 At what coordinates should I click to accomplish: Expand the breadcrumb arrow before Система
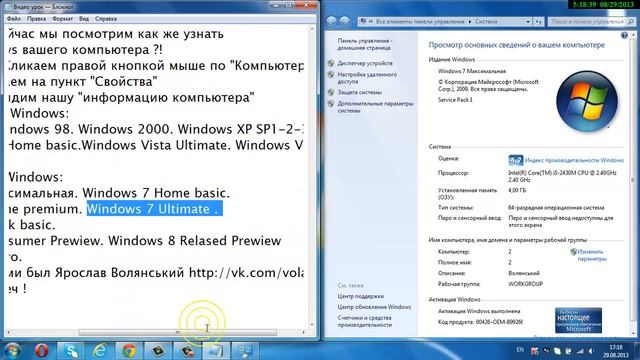point(470,22)
